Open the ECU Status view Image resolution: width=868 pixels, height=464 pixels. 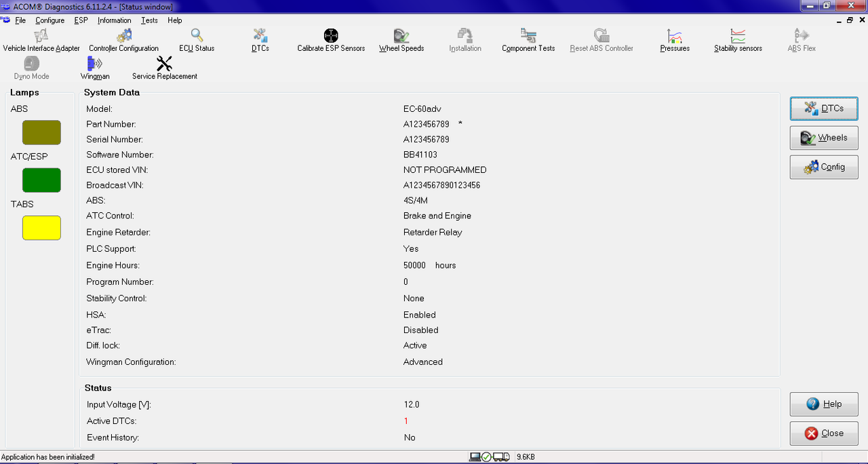click(x=197, y=41)
